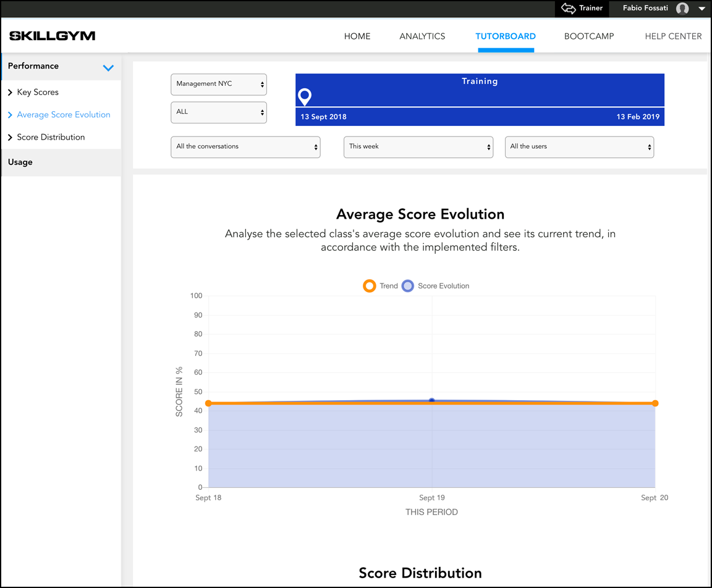Collapse the Performance section chevron
The height and width of the screenshot is (588, 712).
108,68
